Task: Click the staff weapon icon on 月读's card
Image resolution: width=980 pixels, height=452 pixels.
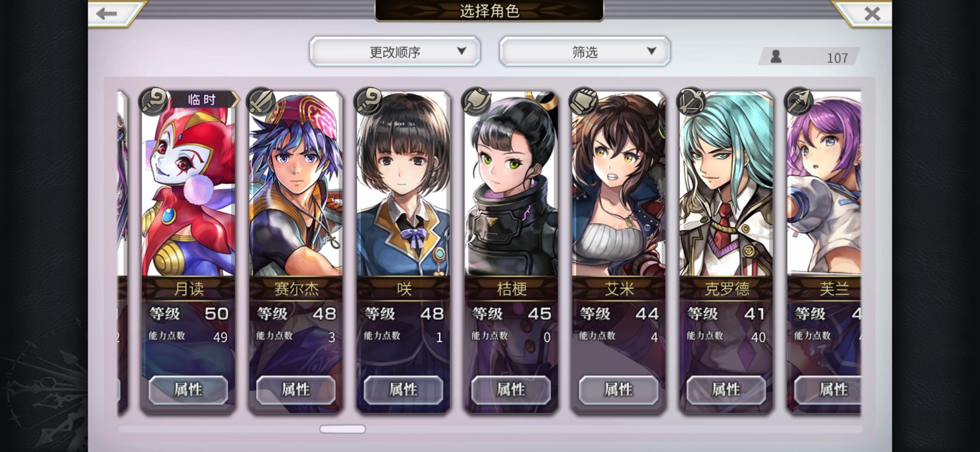Action: pos(153,101)
